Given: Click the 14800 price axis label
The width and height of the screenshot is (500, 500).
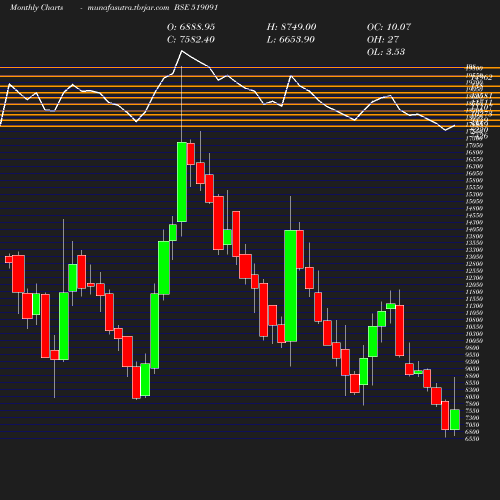Looking at the screenshot, I should point(474,208).
